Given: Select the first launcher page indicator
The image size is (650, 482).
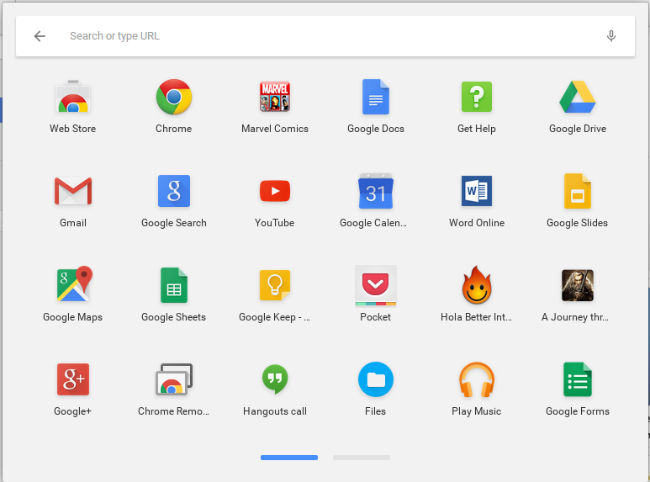Looking at the screenshot, I should pos(289,458).
